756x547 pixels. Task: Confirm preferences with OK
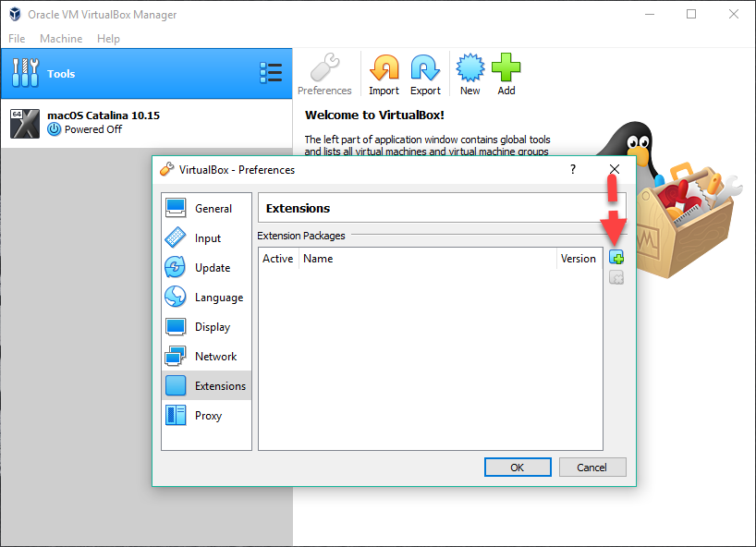pyautogui.click(x=518, y=467)
